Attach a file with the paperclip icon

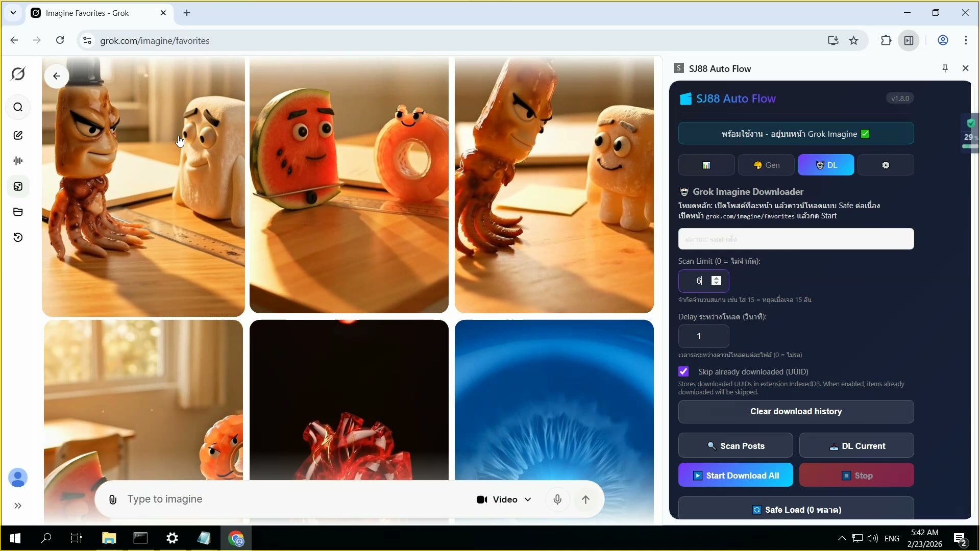112,499
